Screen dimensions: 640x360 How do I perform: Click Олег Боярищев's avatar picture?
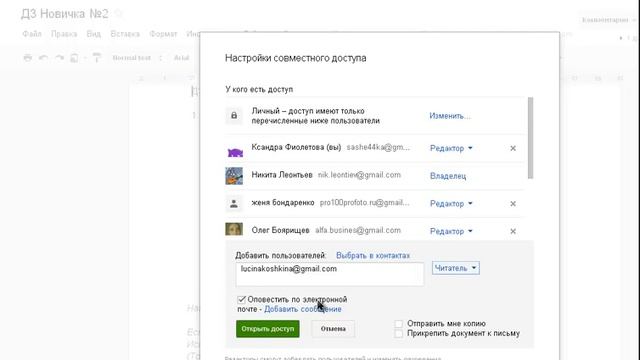234,229
